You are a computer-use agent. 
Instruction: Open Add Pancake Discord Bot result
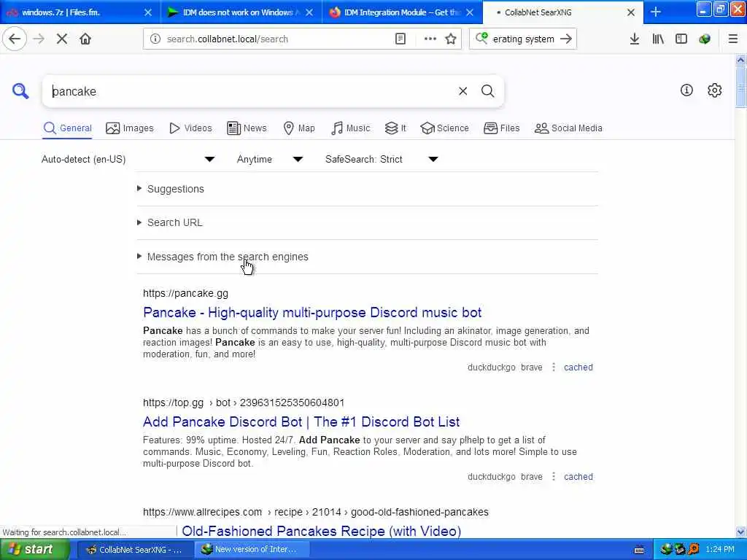(x=301, y=422)
